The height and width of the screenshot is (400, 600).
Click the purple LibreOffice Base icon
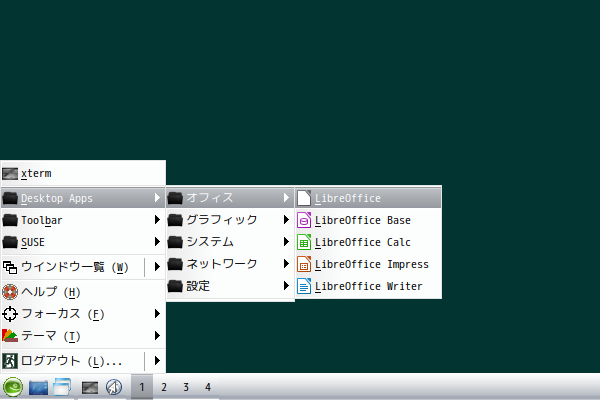304,220
